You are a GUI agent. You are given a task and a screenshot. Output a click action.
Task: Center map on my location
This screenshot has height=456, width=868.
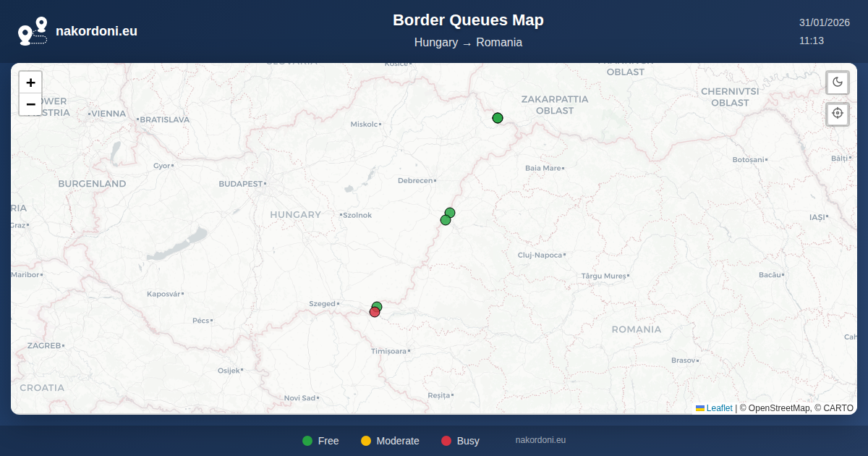[x=838, y=114]
